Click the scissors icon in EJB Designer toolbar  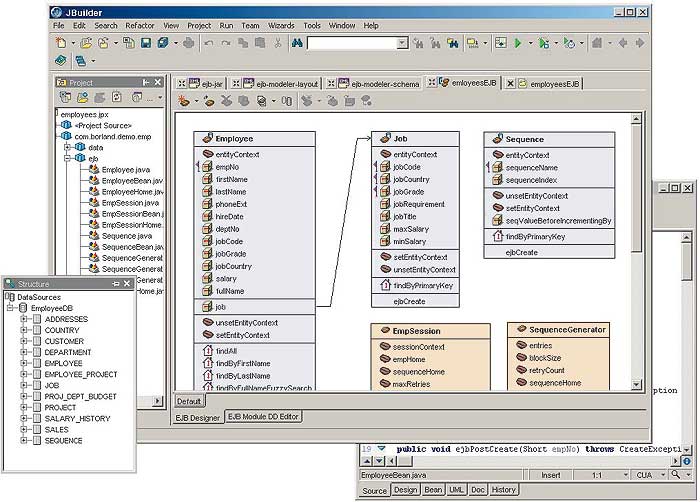click(x=226, y=101)
